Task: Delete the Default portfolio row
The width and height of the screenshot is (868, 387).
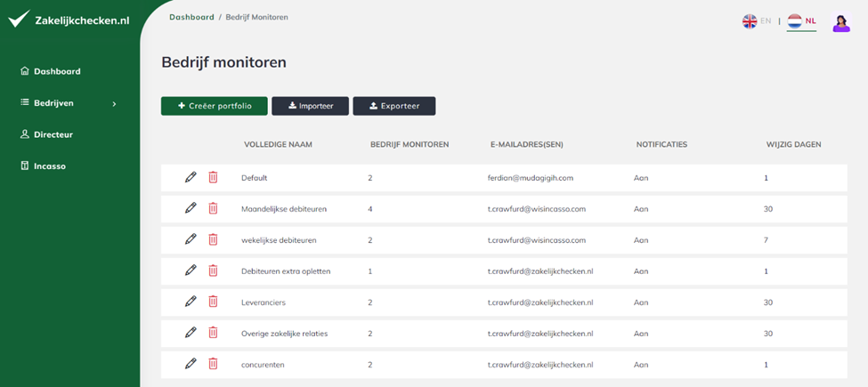Action: (213, 177)
